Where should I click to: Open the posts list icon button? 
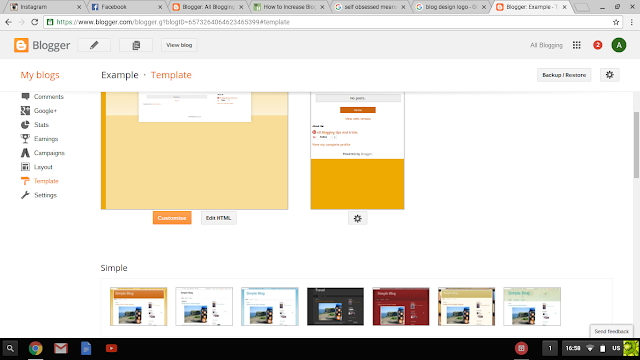[136, 45]
